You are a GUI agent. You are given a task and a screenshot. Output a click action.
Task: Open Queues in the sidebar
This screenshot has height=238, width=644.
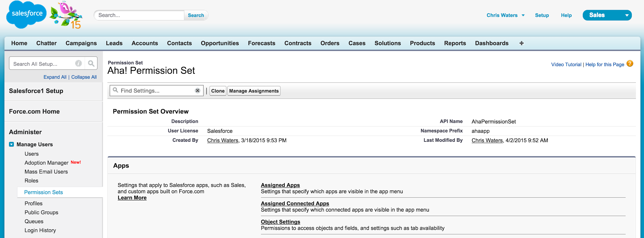[34, 222]
